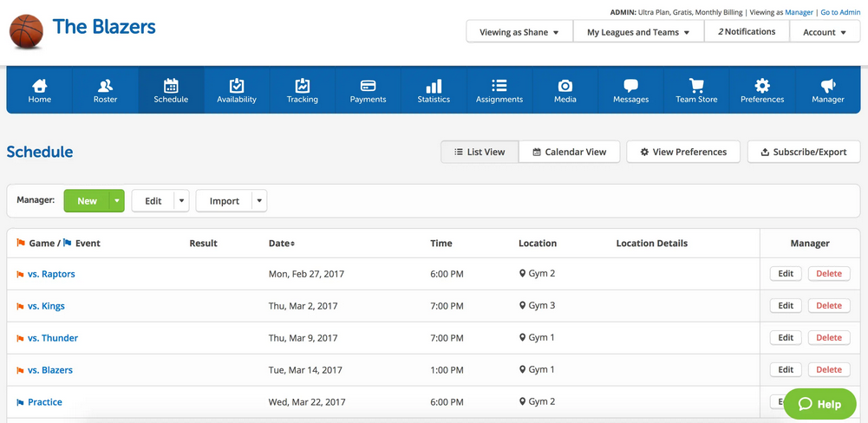Delete the vs. Thunder game row

click(x=829, y=338)
